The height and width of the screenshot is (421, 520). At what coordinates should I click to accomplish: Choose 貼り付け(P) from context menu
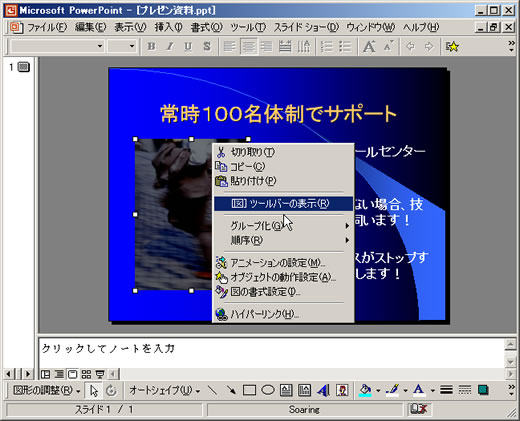coord(283,181)
